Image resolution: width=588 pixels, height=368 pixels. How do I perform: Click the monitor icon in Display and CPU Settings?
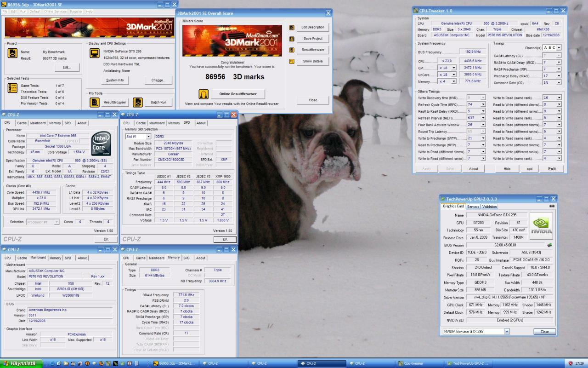click(94, 53)
